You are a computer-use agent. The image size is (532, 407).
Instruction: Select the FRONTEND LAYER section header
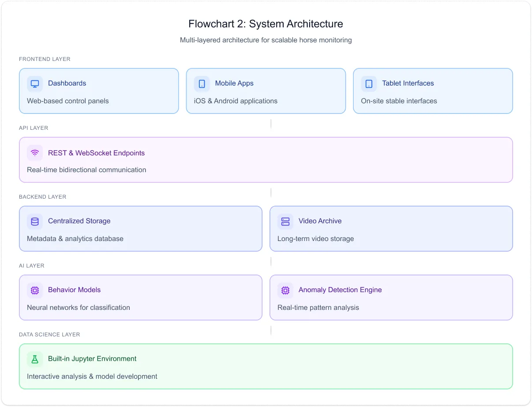tap(44, 59)
